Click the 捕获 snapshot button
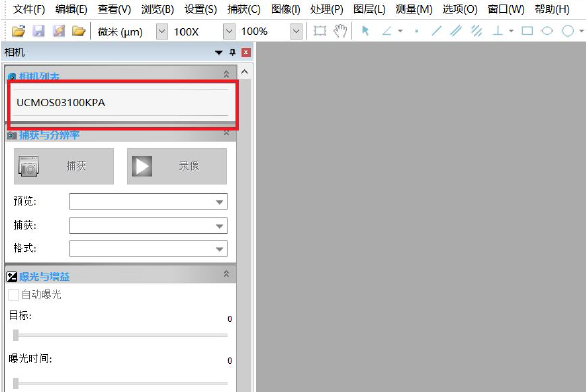This screenshot has height=392, width=587. click(64, 166)
